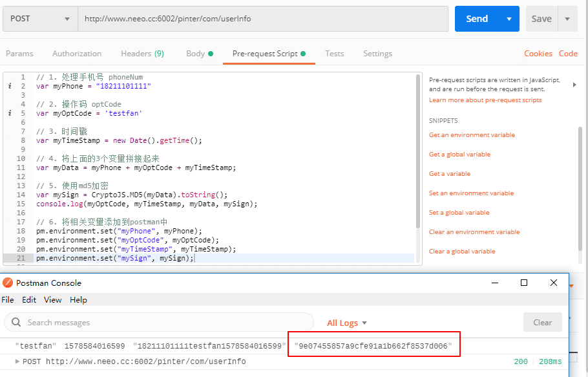The width and height of the screenshot is (588, 377).
Task: Switch to the Authorization tab
Action: pos(77,54)
